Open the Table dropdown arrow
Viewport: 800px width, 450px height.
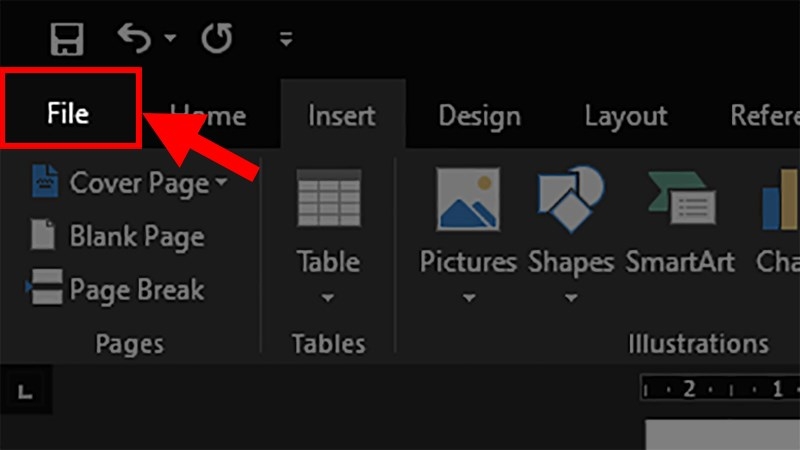[x=328, y=297]
